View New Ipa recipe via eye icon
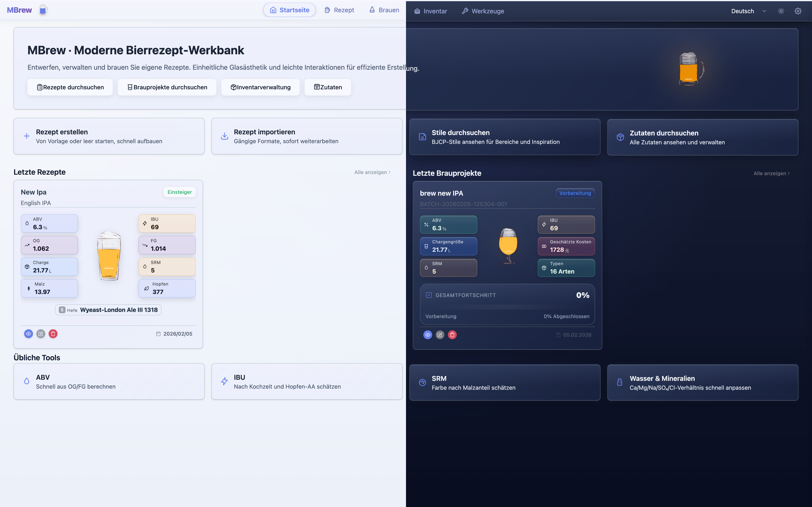 point(28,334)
